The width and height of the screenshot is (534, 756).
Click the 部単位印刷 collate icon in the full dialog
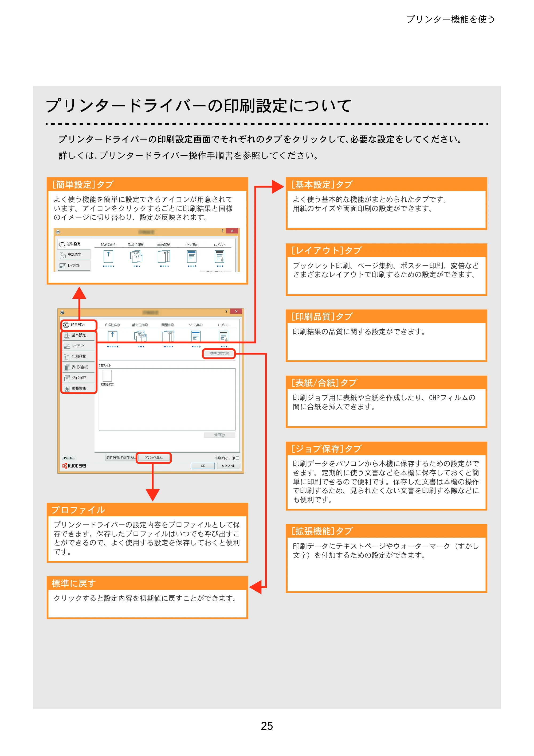click(140, 336)
